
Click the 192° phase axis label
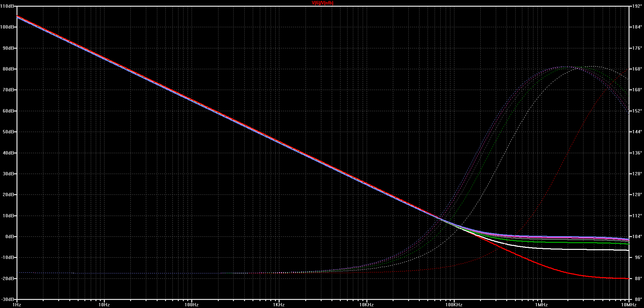click(637, 6)
